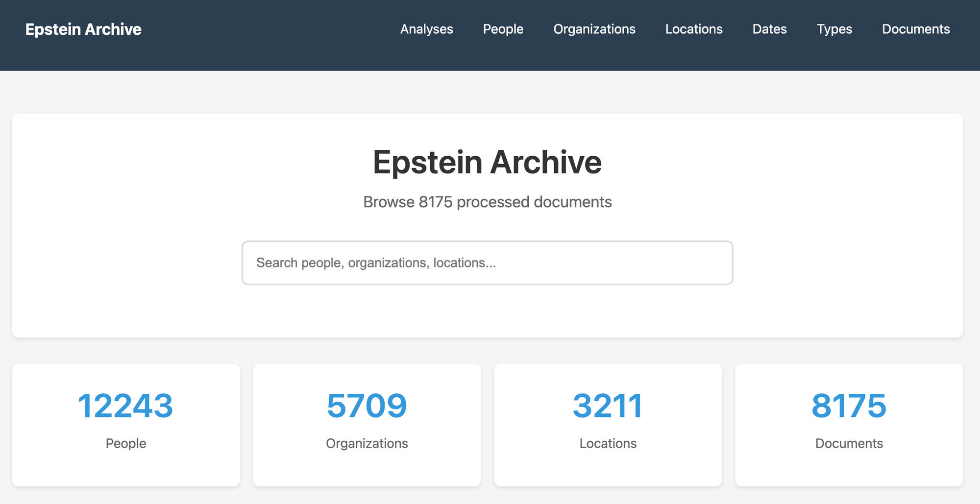Select the Documents label under large 8175
This screenshot has width=980, height=504.
click(849, 443)
